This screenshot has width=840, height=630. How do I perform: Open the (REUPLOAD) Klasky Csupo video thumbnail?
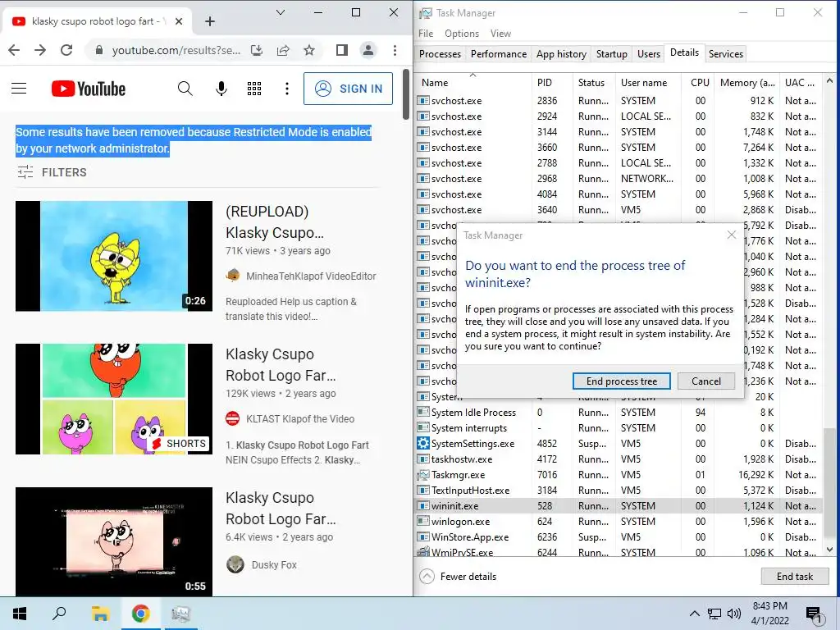coord(114,256)
